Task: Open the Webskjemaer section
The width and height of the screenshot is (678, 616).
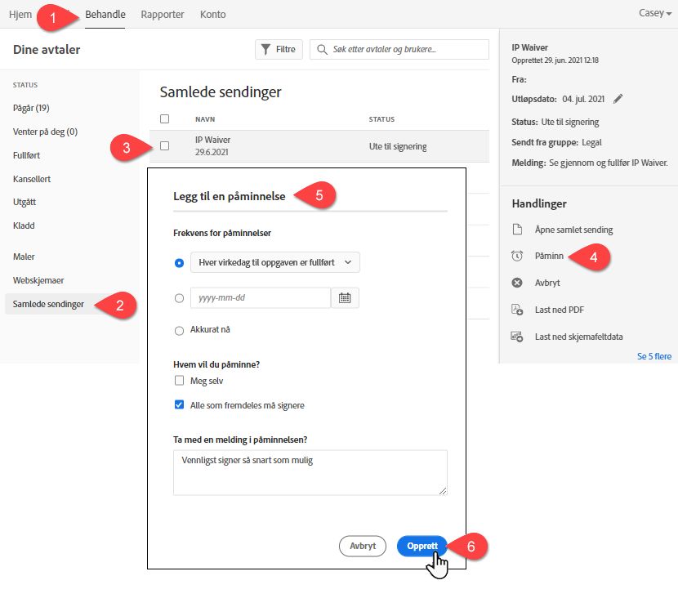Action: 38,280
